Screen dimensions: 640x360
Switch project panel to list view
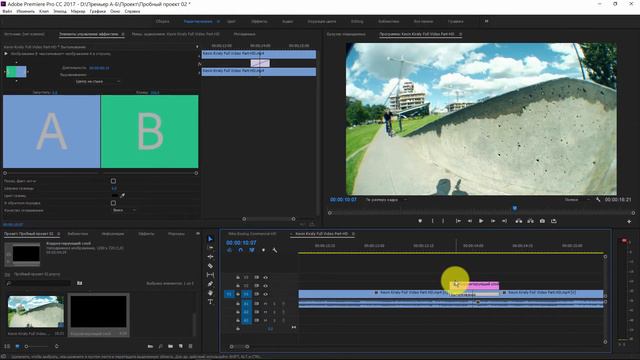click(7, 346)
